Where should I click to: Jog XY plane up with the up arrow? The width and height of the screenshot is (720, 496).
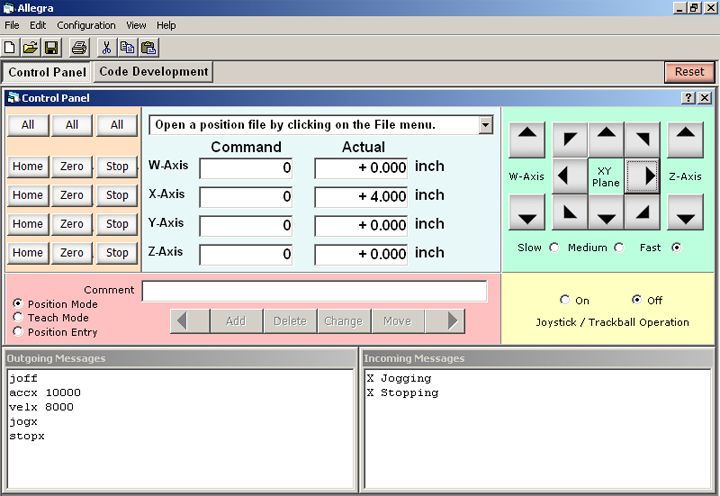pos(606,139)
